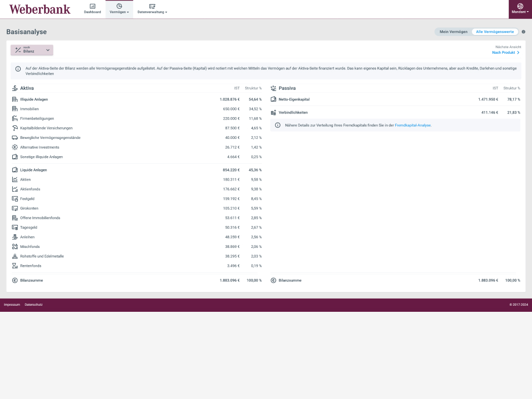Go to Nach Produkt next view
Image resolution: width=532 pixels, height=399 pixels.
click(505, 52)
